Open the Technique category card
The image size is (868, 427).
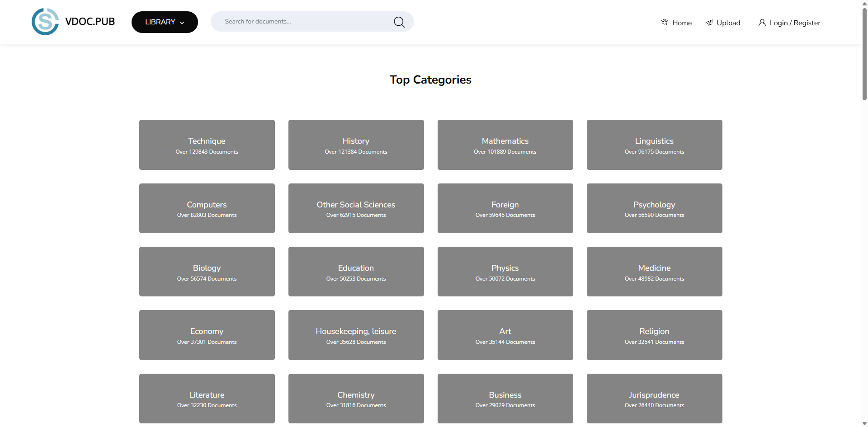(207, 145)
